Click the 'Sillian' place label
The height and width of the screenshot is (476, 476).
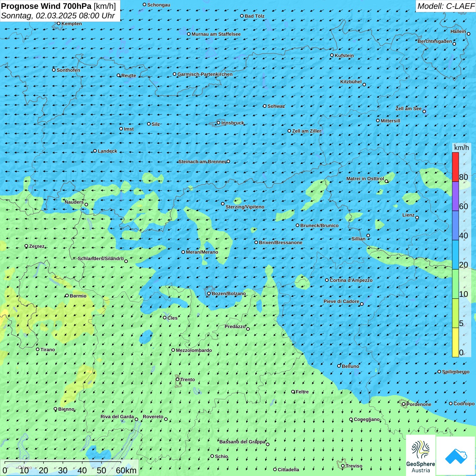[358, 239]
